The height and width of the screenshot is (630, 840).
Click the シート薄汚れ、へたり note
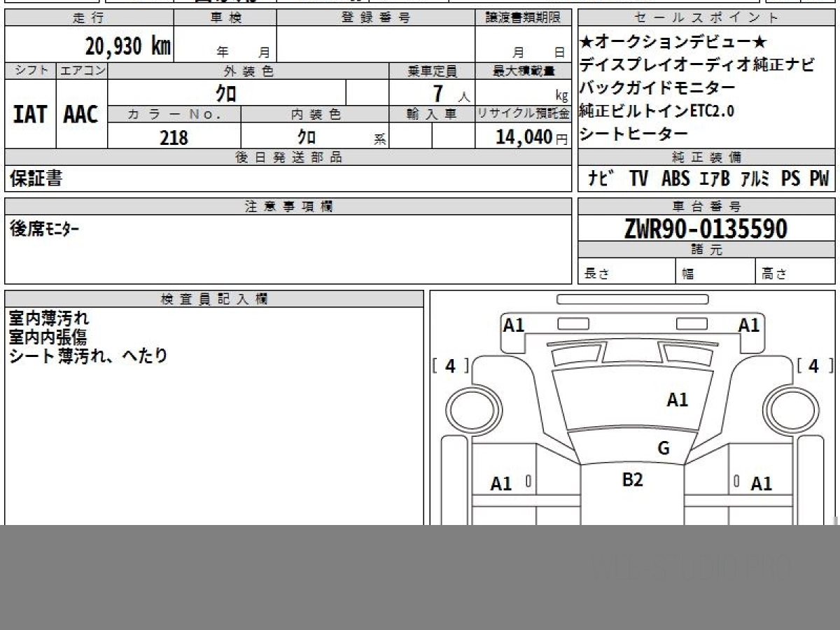pyautogui.click(x=88, y=356)
